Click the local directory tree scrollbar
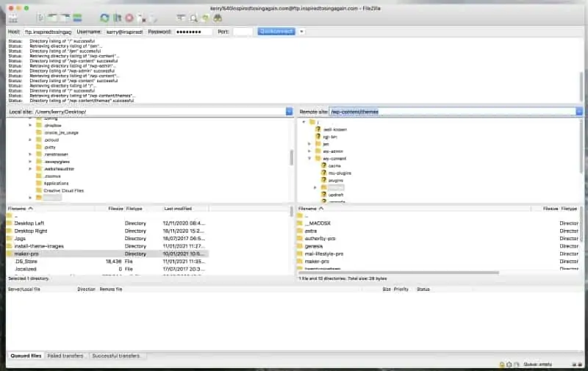Screen dimensions: 588x371 (x=291, y=157)
